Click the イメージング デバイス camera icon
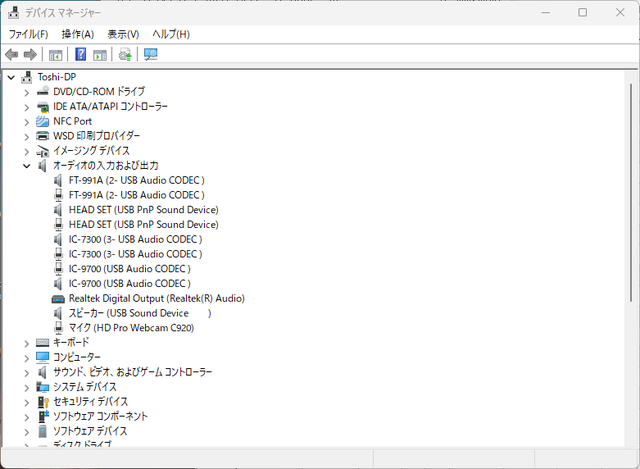 pos(42,151)
